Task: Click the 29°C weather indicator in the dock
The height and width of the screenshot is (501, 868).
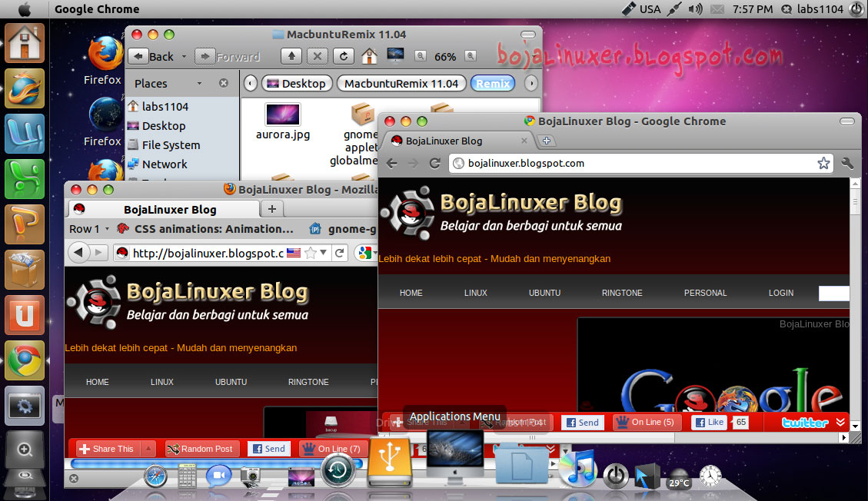Action: click(679, 479)
